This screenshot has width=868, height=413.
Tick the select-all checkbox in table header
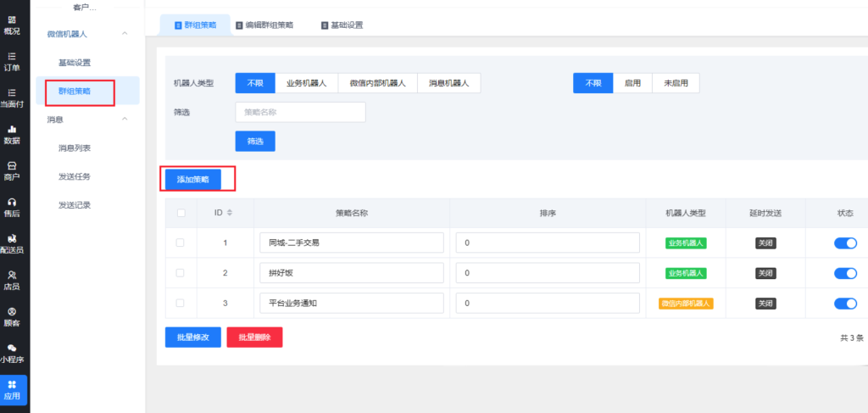(x=180, y=213)
